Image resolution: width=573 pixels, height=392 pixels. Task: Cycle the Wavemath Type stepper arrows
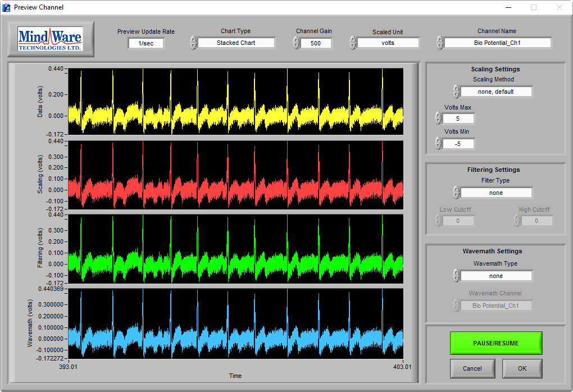pos(456,276)
